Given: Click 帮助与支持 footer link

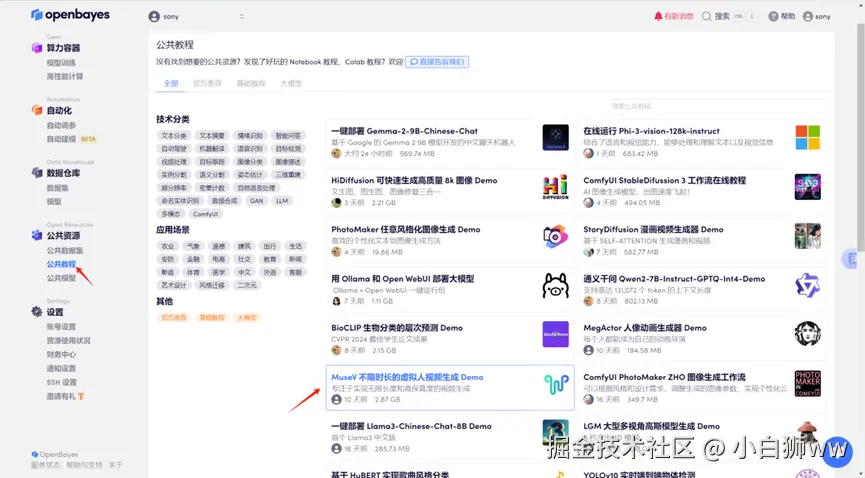Looking at the screenshot, I should [84, 465].
